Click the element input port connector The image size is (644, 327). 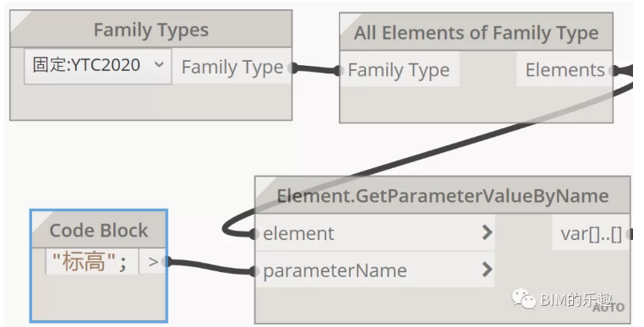click(254, 234)
